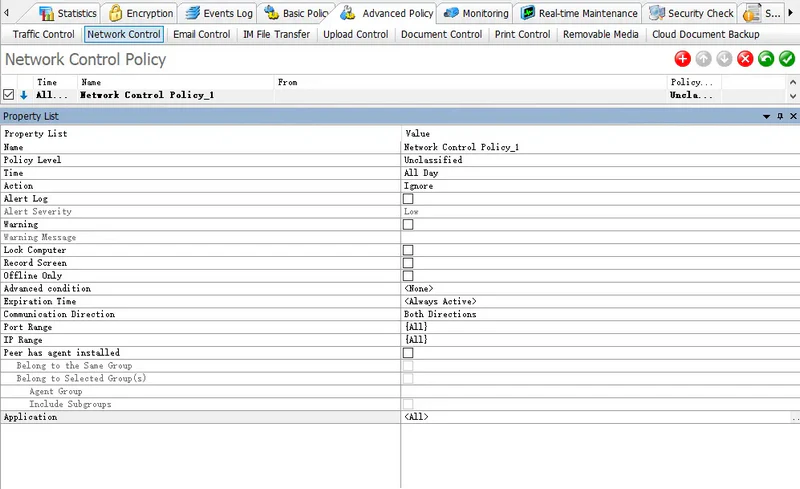The width and height of the screenshot is (800, 489).
Task: Switch to the Monitoring tab
Action: click(476, 14)
